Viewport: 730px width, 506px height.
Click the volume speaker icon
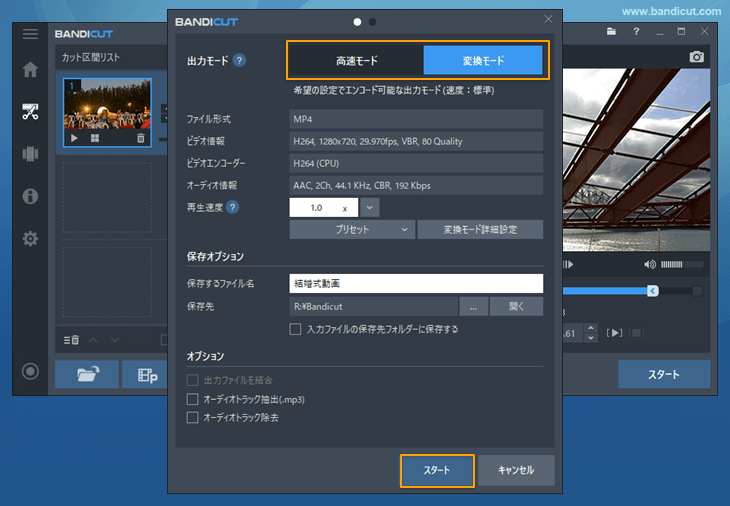[650, 264]
